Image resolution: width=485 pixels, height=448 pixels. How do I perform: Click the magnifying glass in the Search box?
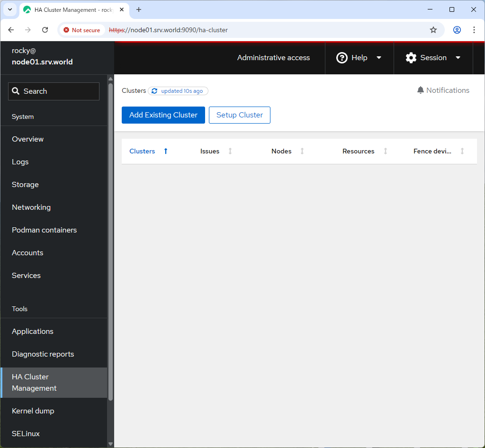tap(16, 91)
